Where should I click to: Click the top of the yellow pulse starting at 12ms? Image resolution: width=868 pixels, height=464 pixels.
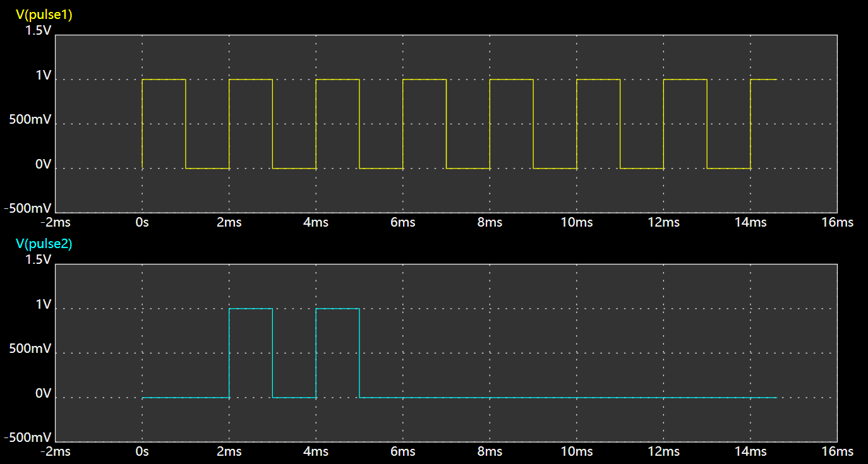[685, 80]
